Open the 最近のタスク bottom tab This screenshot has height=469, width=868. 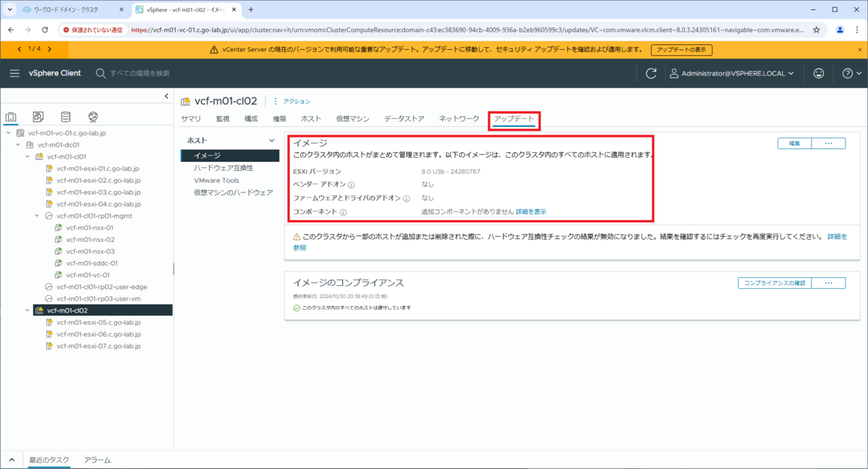(49, 460)
